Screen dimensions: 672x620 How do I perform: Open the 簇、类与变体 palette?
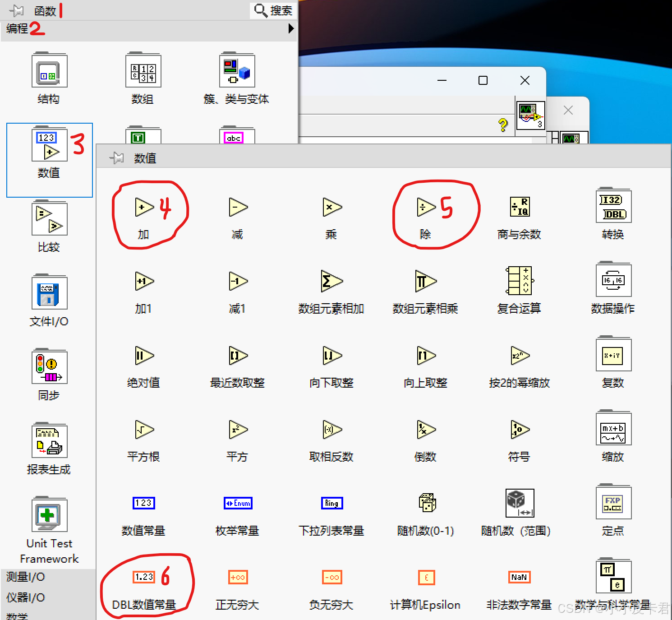click(x=237, y=71)
